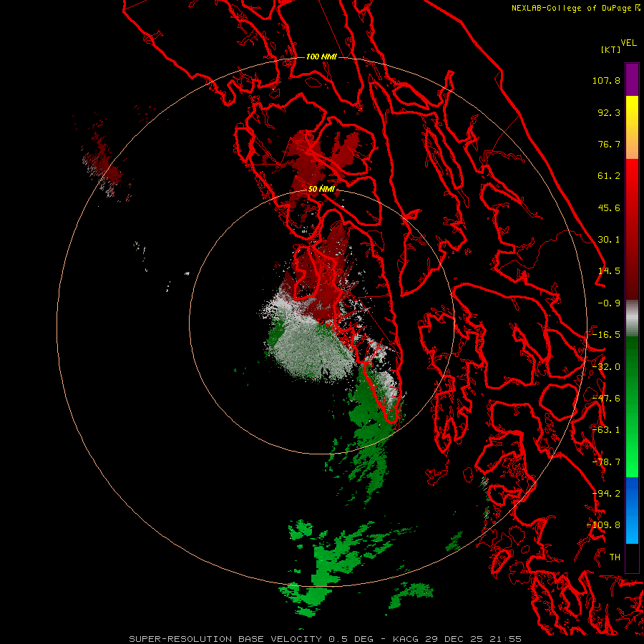Click the -109.8 velocity scale value
The width and height of the screenshot is (644, 644).
[x=604, y=525]
